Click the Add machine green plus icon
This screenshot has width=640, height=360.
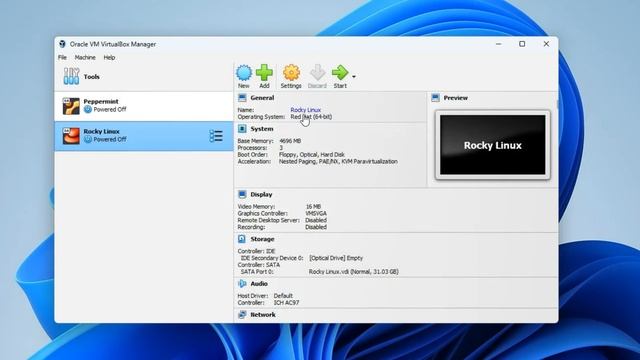point(264,73)
